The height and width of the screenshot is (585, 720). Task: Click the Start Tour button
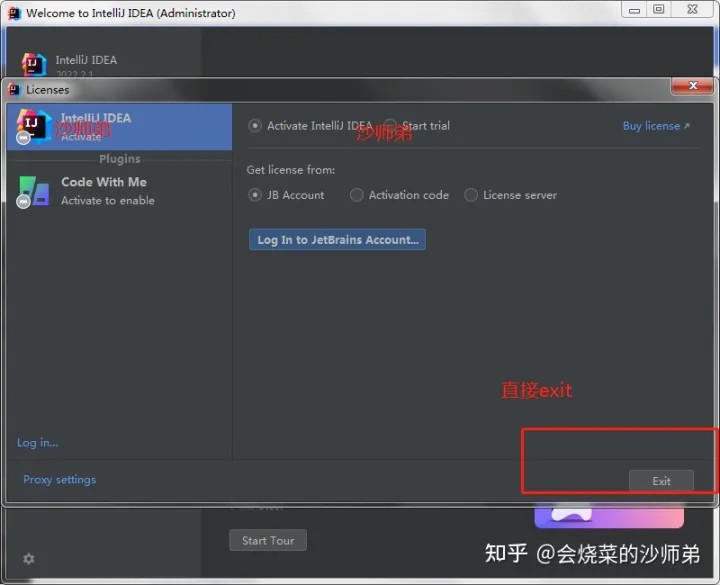tap(268, 541)
